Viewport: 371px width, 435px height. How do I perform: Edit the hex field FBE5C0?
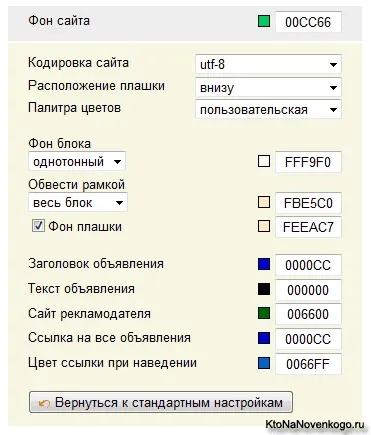click(x=308, y=203)
